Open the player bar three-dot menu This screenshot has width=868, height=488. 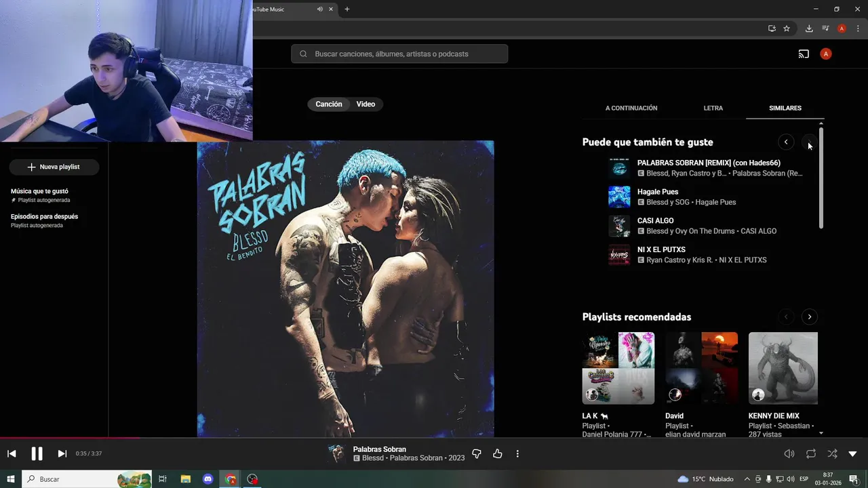[517, 453]
